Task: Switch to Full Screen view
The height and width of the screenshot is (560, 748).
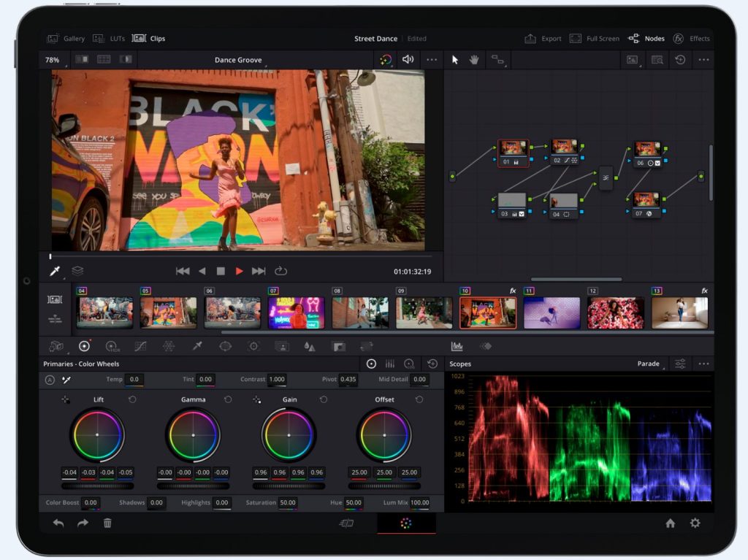Action: pyautogui.click(x=595, y=39)
